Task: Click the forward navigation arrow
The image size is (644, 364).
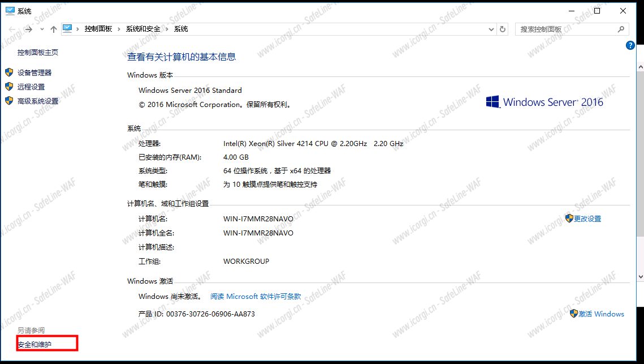Action: pos(28,29)
